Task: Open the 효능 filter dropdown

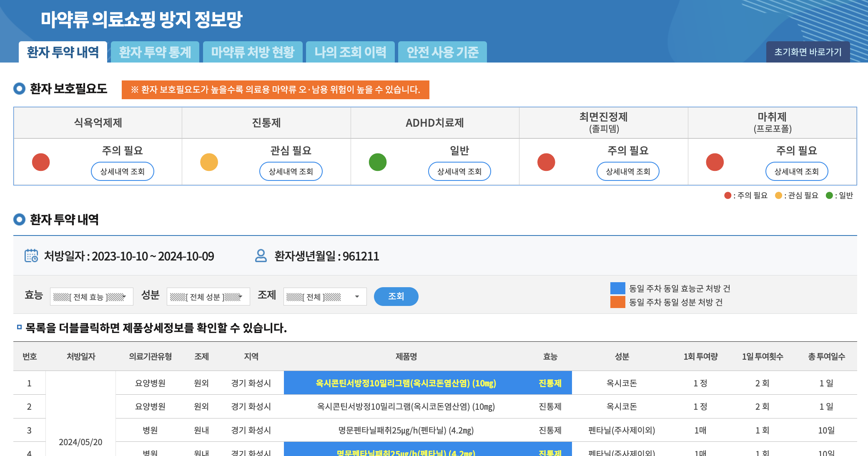Action: tap(91, 297)
